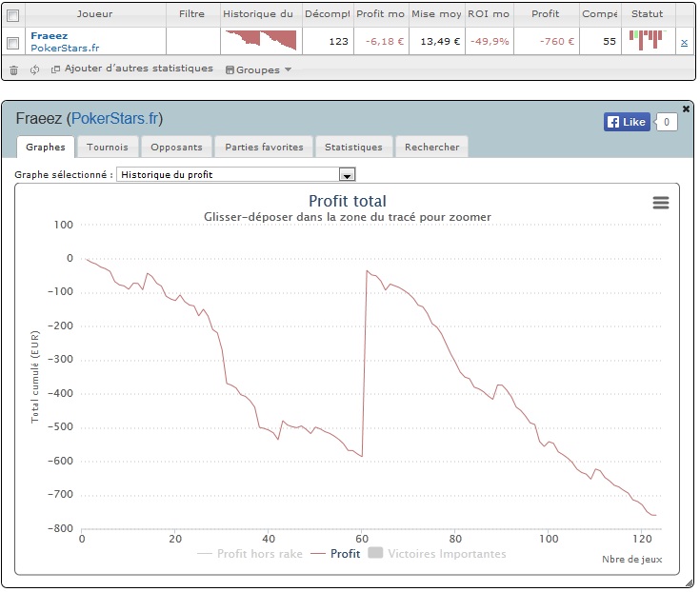Select the Rechercher tab
Screen dimensions: 700x592
pyautogui.click(x=431, y=147)
